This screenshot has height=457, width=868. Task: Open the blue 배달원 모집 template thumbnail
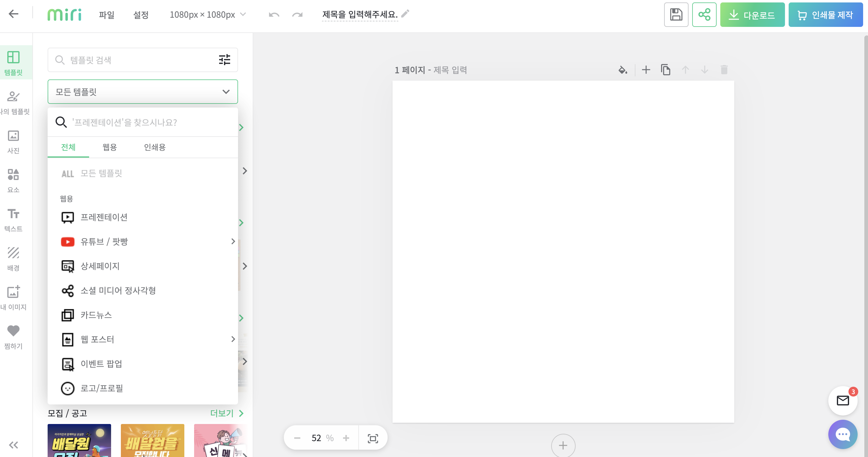[79, 441]
